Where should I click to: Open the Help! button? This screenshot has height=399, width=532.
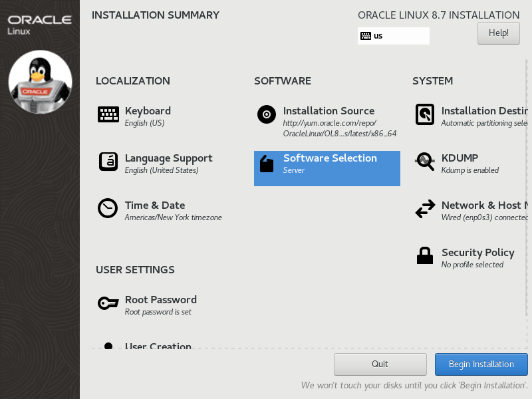[498, 33]
